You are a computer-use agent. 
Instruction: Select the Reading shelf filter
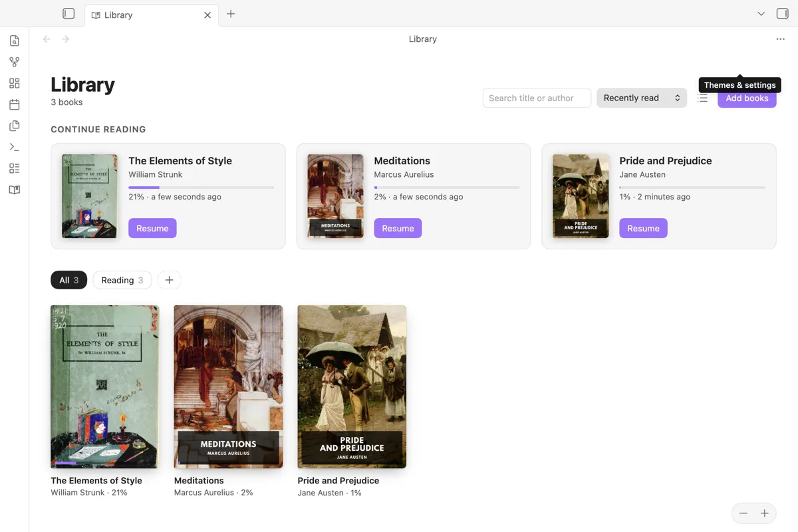(122, 280)
